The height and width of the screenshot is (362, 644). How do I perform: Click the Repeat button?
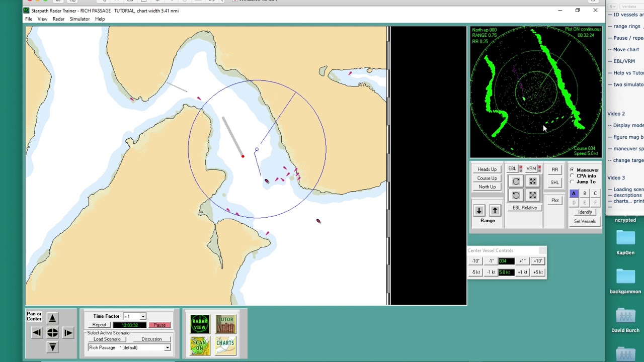click(x=99, y=325)
